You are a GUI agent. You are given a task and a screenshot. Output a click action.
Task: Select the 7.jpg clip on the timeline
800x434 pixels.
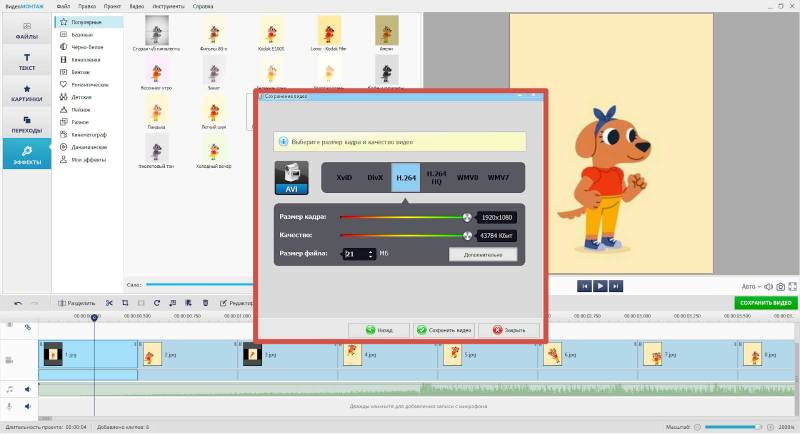click(x=687, y=354)
